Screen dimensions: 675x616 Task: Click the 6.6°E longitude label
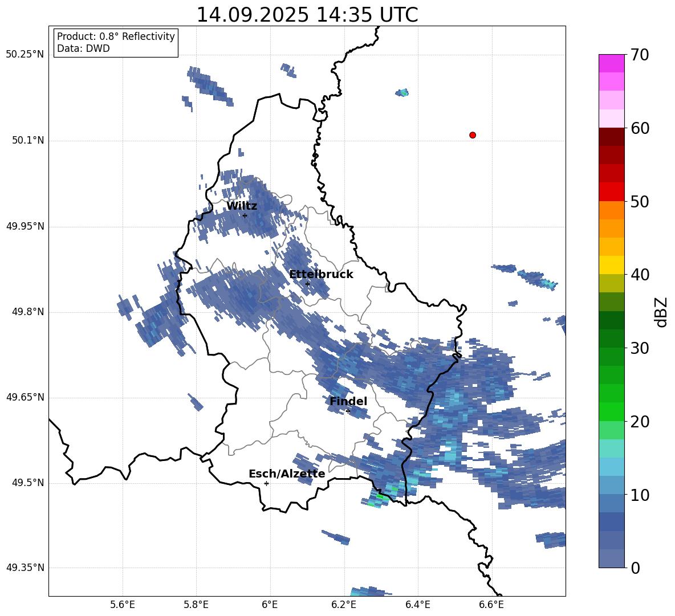(491, 605)
